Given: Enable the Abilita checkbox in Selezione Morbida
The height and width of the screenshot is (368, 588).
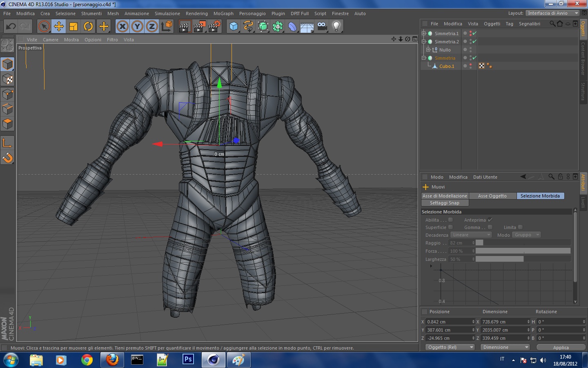Looking at the screenshot, I should tap(450, 220).
